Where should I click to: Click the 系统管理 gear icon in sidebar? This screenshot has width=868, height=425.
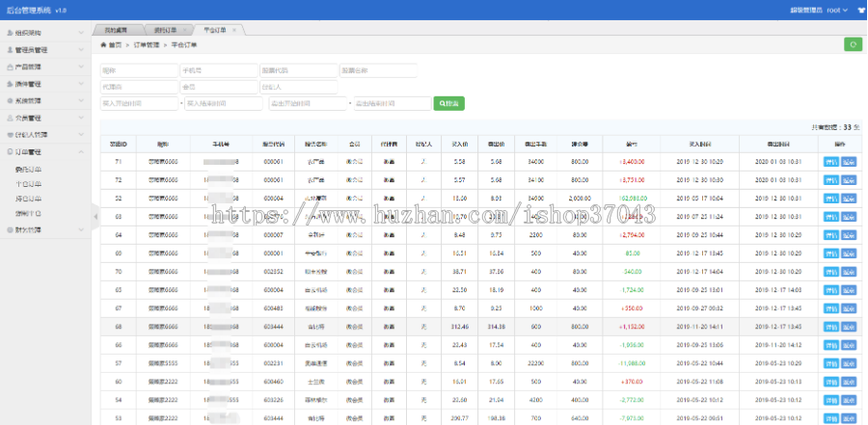[x=11, y=100]
